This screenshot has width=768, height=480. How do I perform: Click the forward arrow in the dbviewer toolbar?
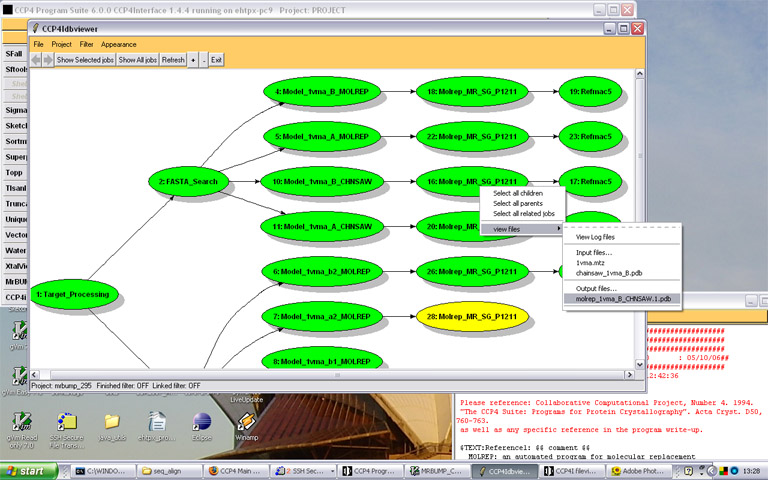pyautogui.click(x=48, y=60)
